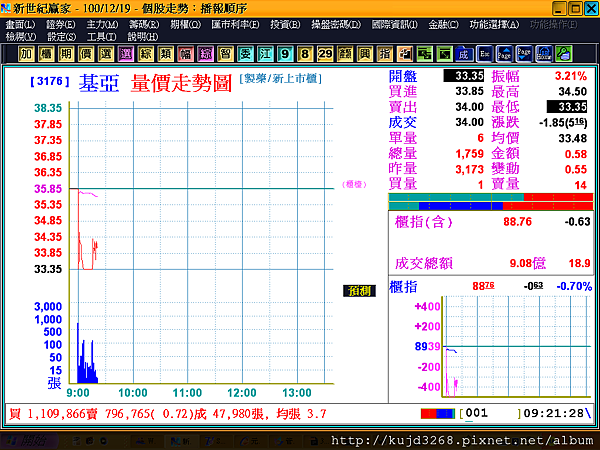Open the 金融(C) menu
The image size is (600, 450).
point(443,24)
